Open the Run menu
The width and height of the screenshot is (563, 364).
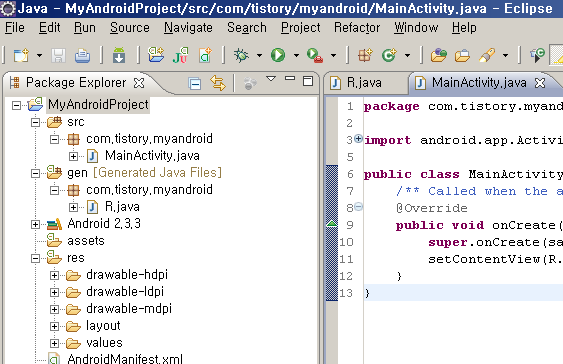[x=85, y=28]
